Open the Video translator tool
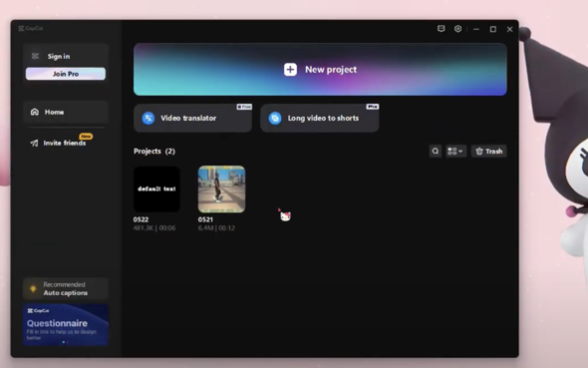Image resolution: width=588 pixels, height=368 pixels. coord(192,118)
